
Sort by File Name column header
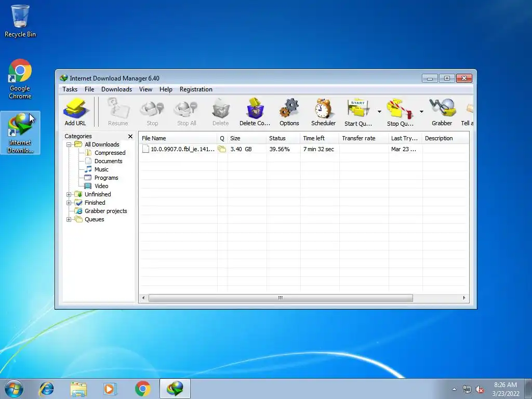[178, 138]
